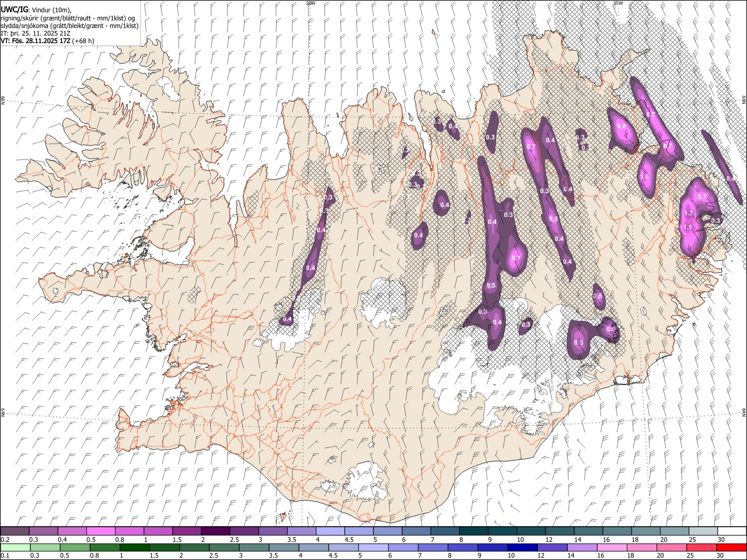Click the top legend swatch between 3 and 3.5
Screen dimensions: 747x560
[273, 531]
